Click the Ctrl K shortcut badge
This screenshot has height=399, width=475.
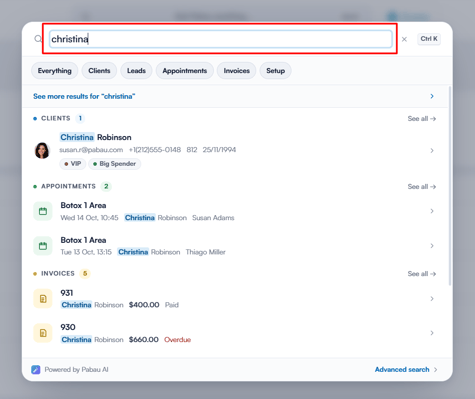(429, 39)
